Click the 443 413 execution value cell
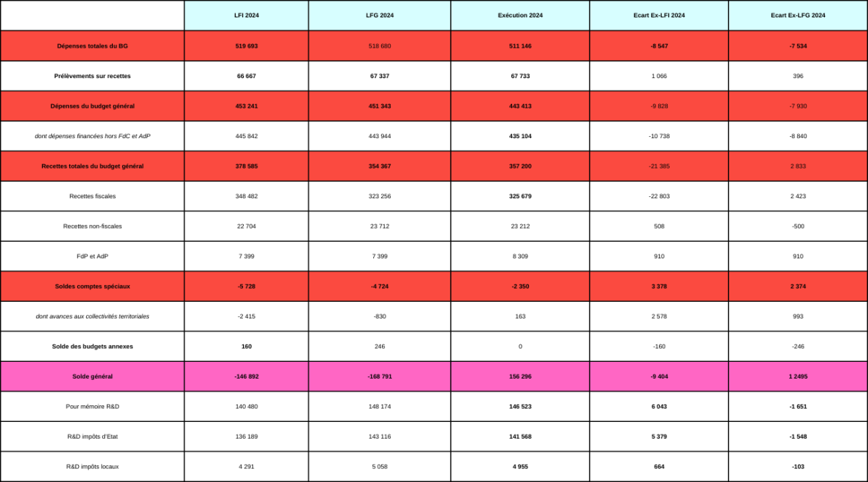The height and width of the screenshot is (482, 868). (x=520, y=106)
